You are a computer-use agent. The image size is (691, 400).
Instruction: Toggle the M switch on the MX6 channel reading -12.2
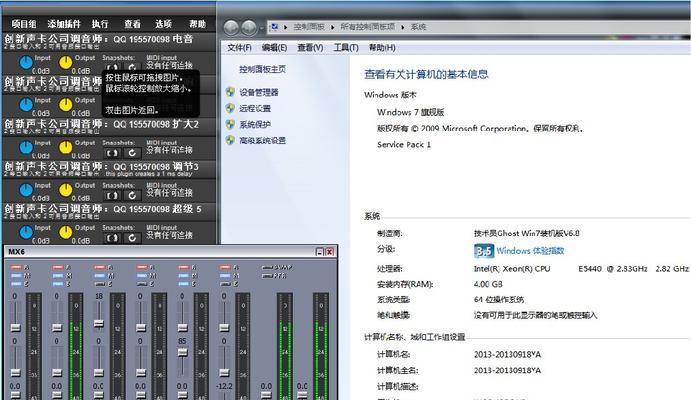tap(226, 276)
